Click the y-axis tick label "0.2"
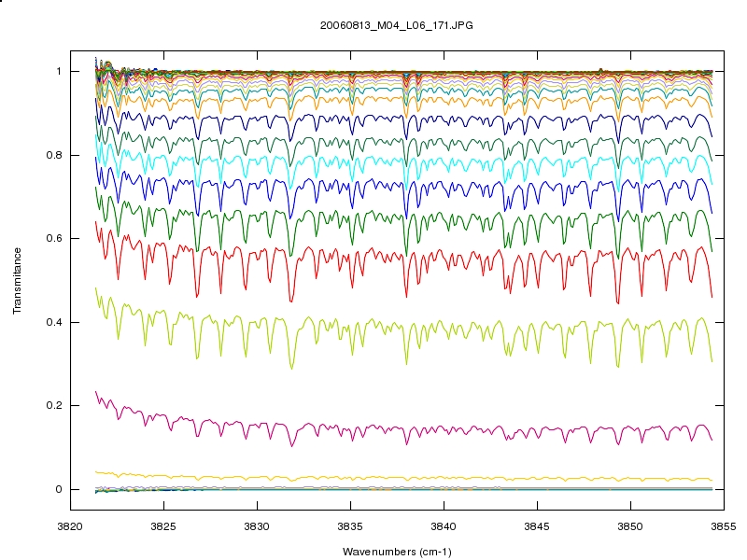747x560 pixels. tap(54, 406)
